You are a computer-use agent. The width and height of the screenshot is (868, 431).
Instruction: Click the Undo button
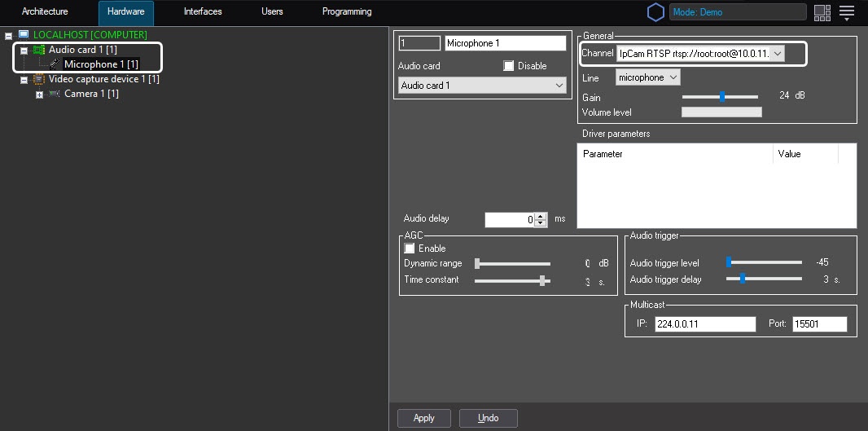tap(489, 418)
